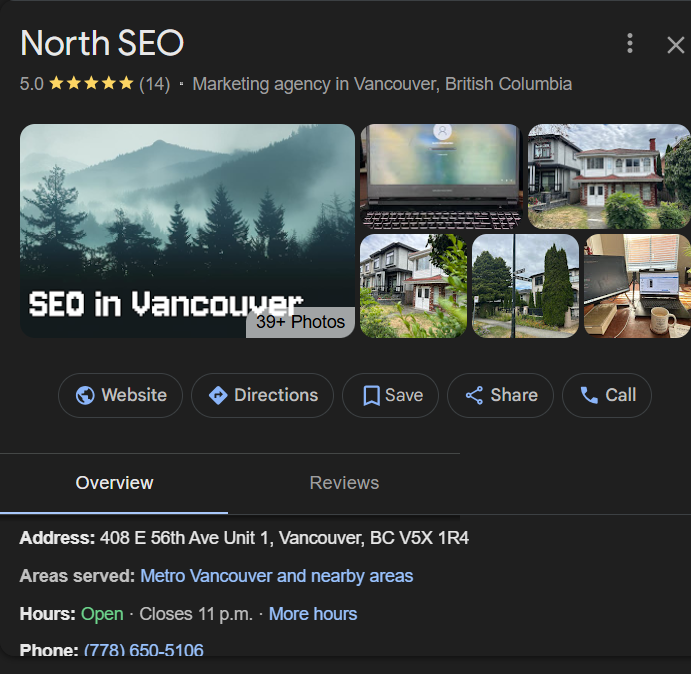Image resolution: width=691 pixels, height=674 pixels.
Task: Open the desk with mug photo thumbnail
Action: (637, 286)
